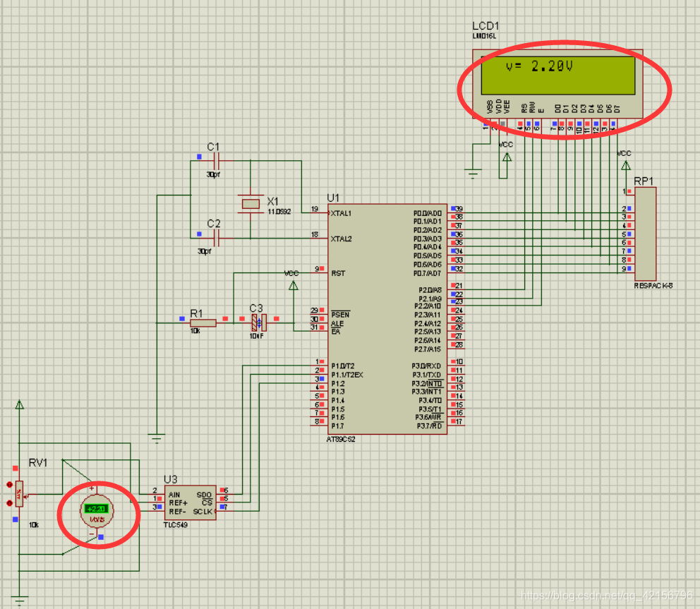Screen dimensions: 700x609
Task: Click the ground symbol below RV1
Action: 19,601
